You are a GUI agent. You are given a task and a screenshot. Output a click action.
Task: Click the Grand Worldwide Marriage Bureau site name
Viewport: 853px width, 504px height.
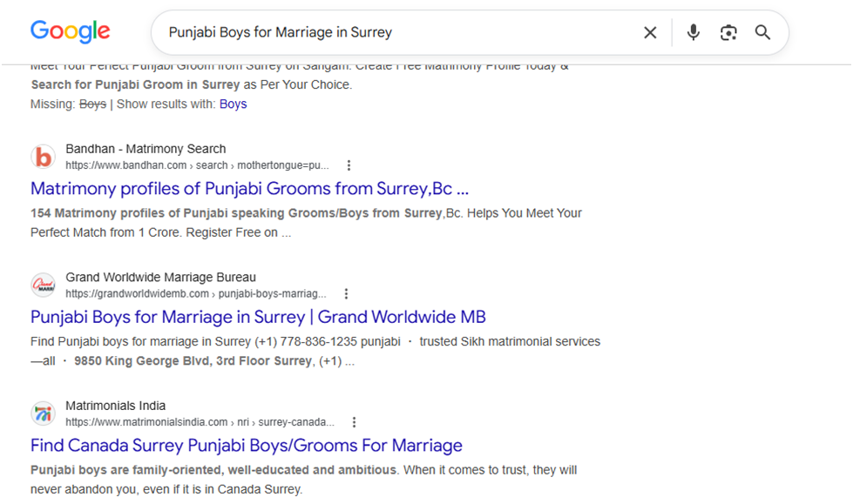[160, 278]
